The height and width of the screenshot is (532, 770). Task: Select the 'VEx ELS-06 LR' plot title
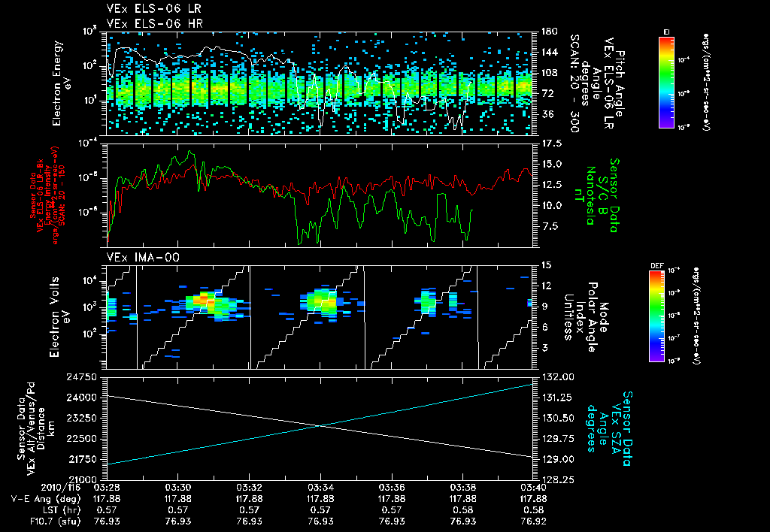154,9
